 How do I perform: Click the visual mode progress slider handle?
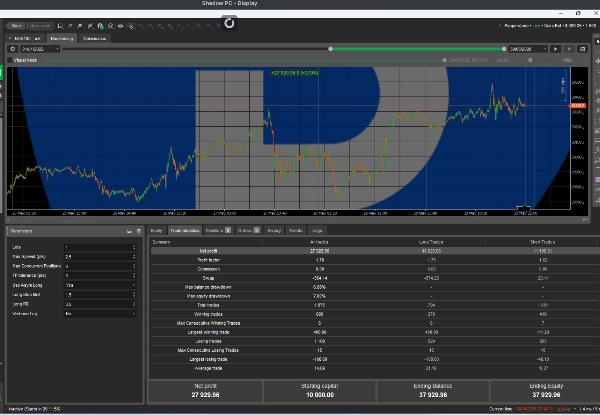pos(444,60)
